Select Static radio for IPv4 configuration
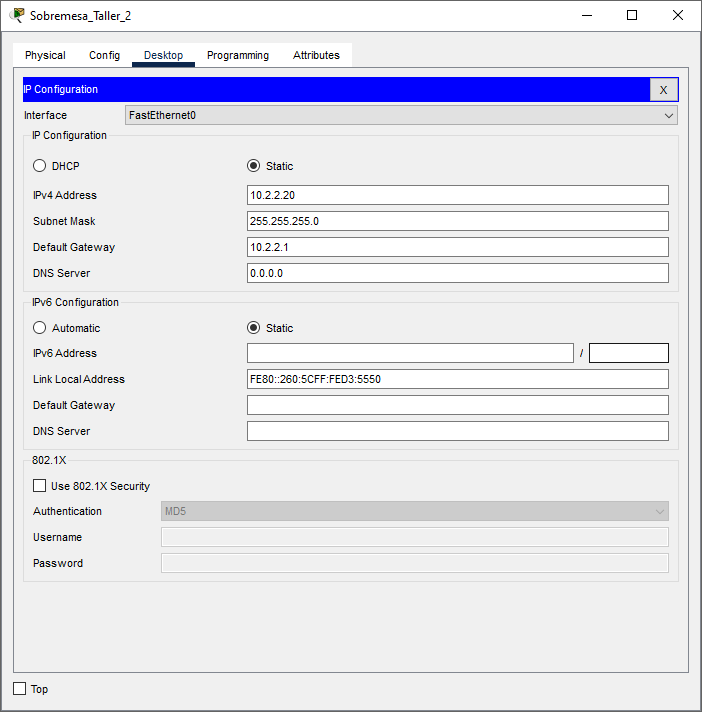This screenshot has width=702, height=712. point(254,166)
